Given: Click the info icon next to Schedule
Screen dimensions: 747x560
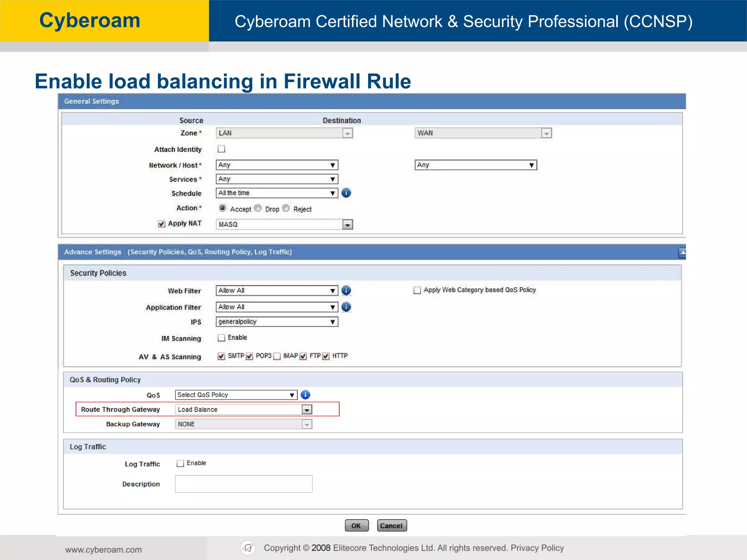Looking at the screenshot, I should coord(346,193).
